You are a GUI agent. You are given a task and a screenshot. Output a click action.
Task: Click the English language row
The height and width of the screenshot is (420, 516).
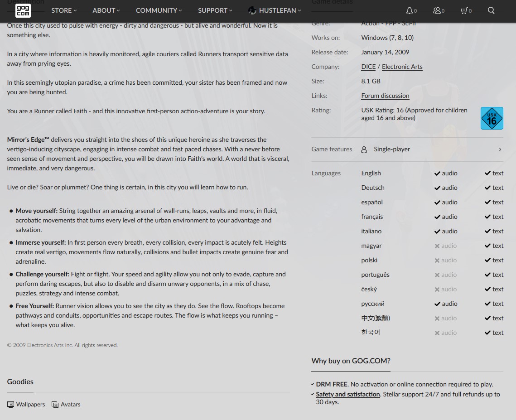coord(432,174)
